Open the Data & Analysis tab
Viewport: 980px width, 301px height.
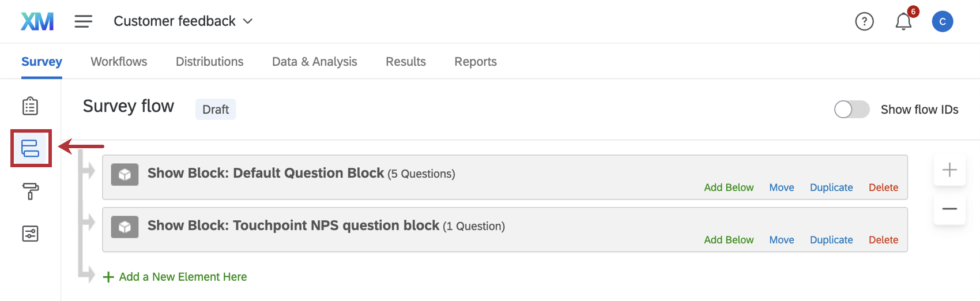pos(315,62)
